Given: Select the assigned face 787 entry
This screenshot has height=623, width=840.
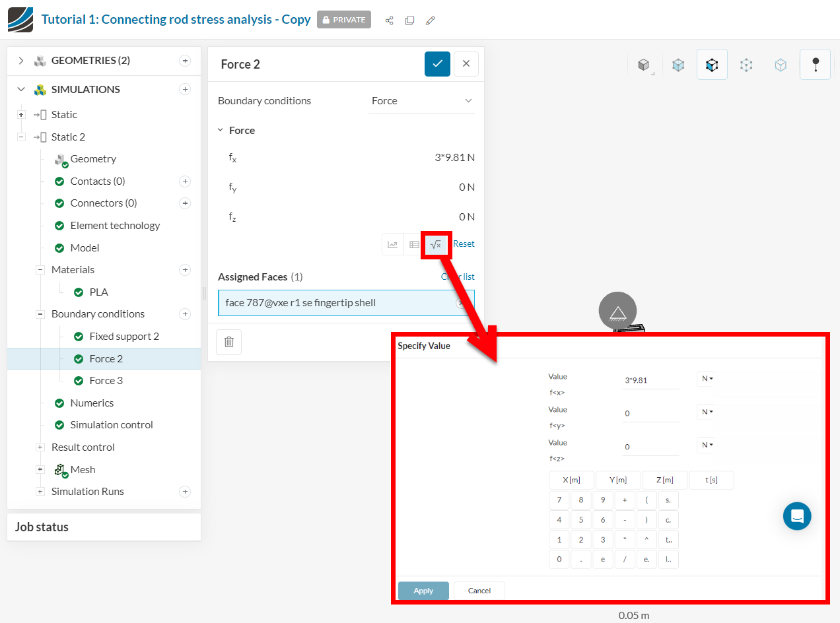Looking at the screenshot, I should (x=346, y=302).
